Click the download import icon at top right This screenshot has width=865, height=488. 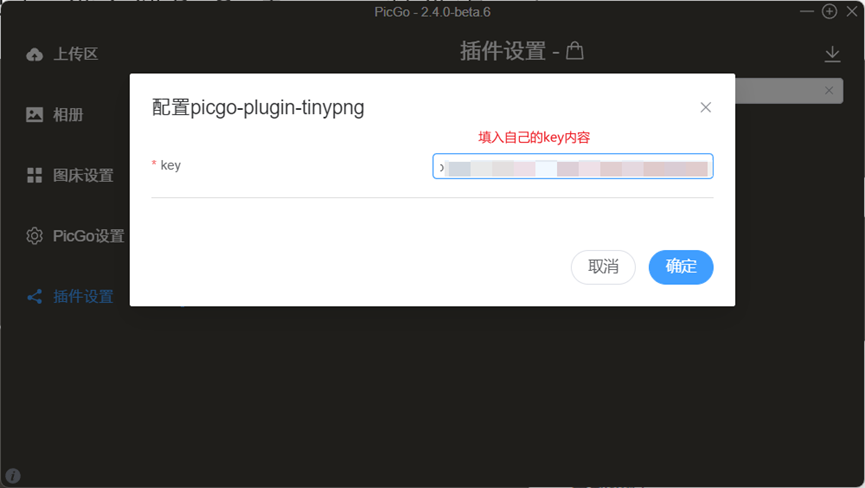point(832,54)
